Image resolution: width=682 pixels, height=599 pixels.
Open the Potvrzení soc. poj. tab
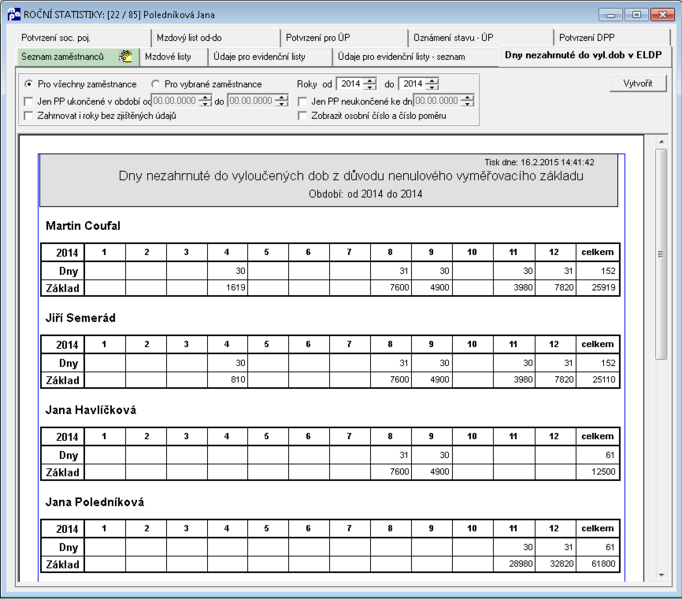[84, 38]
